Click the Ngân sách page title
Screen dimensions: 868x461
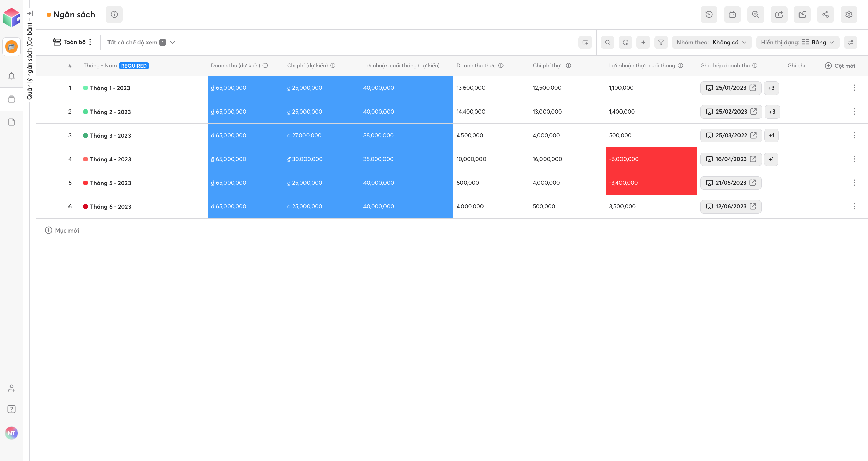(74, 14)
